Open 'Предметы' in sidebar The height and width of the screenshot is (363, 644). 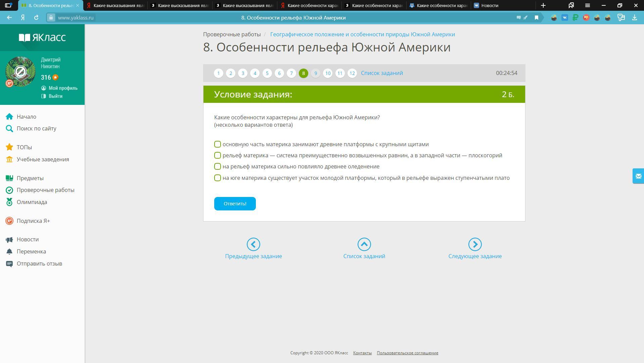click(x=25, y=178)
